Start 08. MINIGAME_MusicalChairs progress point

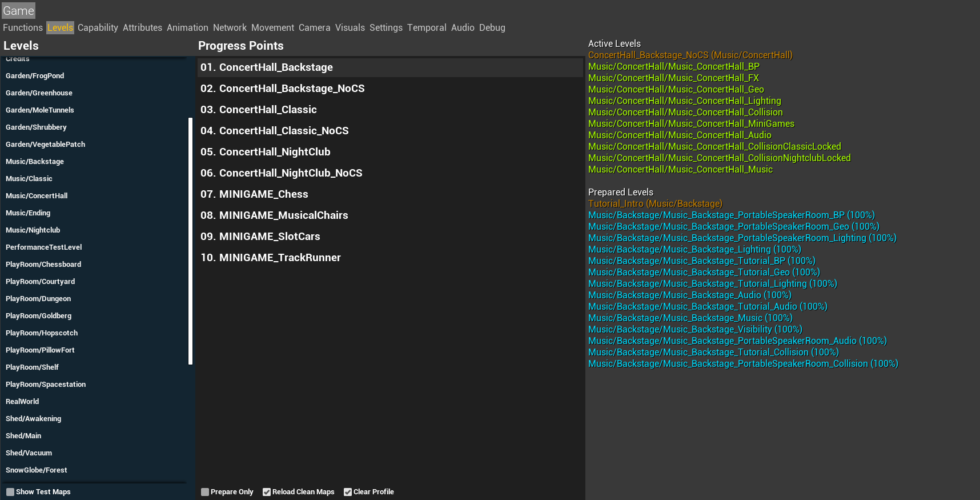pos(390,215)
